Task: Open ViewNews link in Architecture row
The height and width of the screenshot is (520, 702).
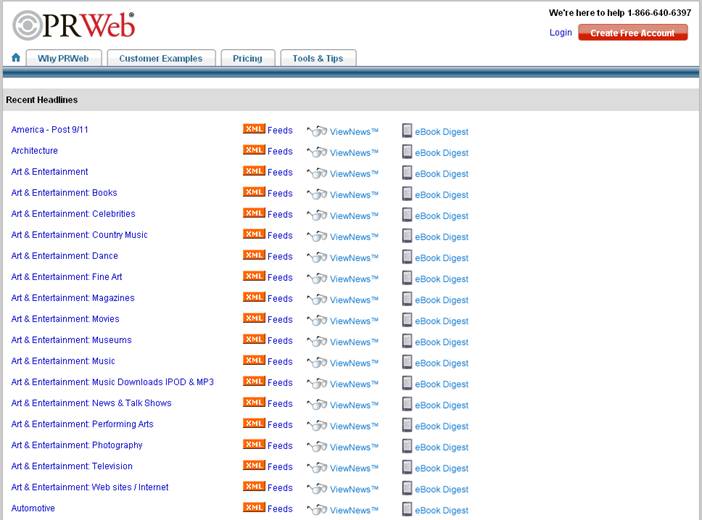Action: [354, 153]
